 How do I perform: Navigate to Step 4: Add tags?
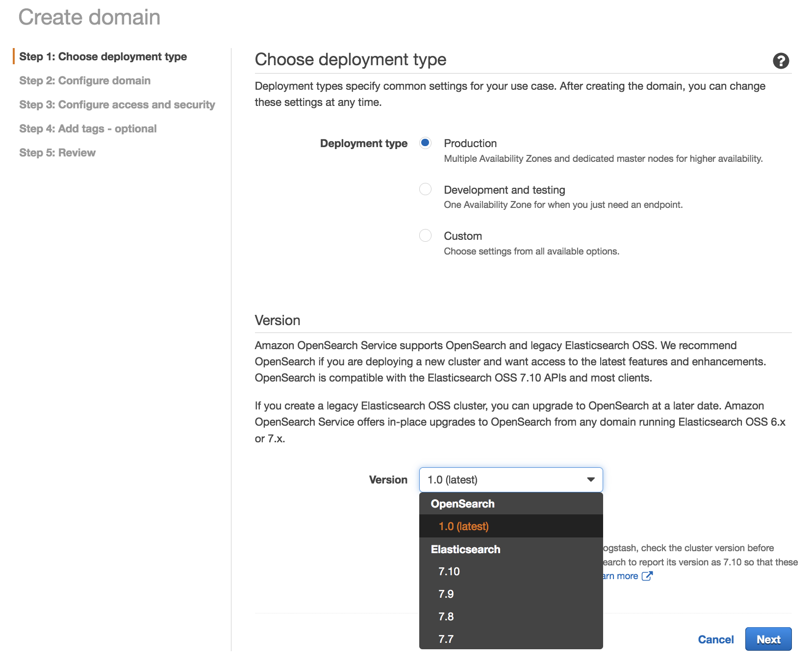point(88,128)
